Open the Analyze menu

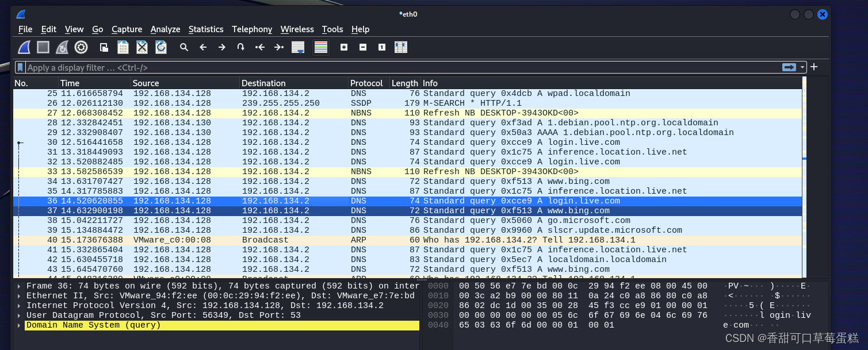click(165, 29)
